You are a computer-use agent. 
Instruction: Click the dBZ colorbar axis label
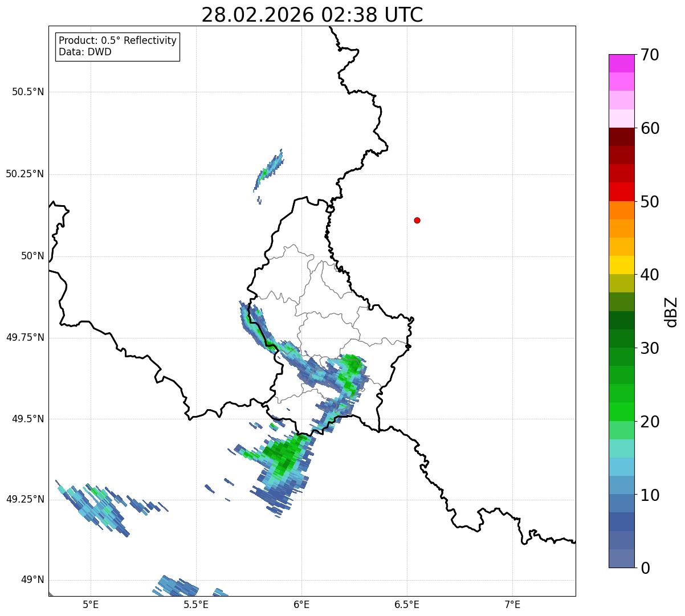point(671,312)
